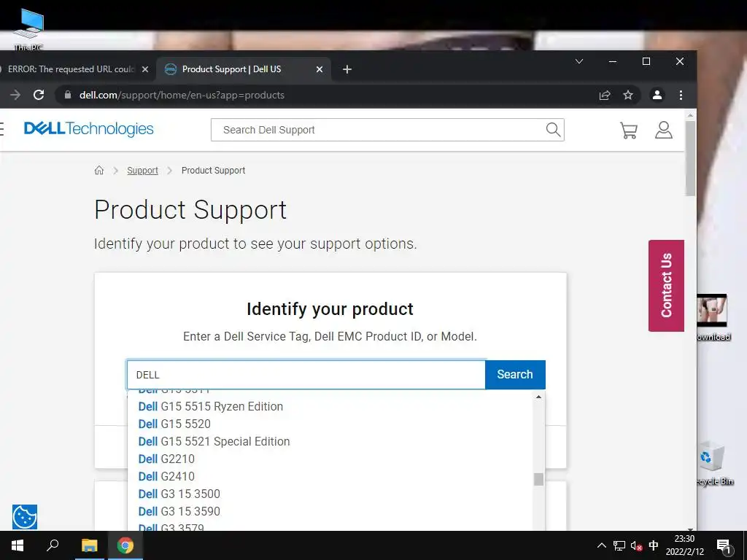Open the Dell account sign-in icon
Viewport: 747px width, 560px height.
pos(663,130)
